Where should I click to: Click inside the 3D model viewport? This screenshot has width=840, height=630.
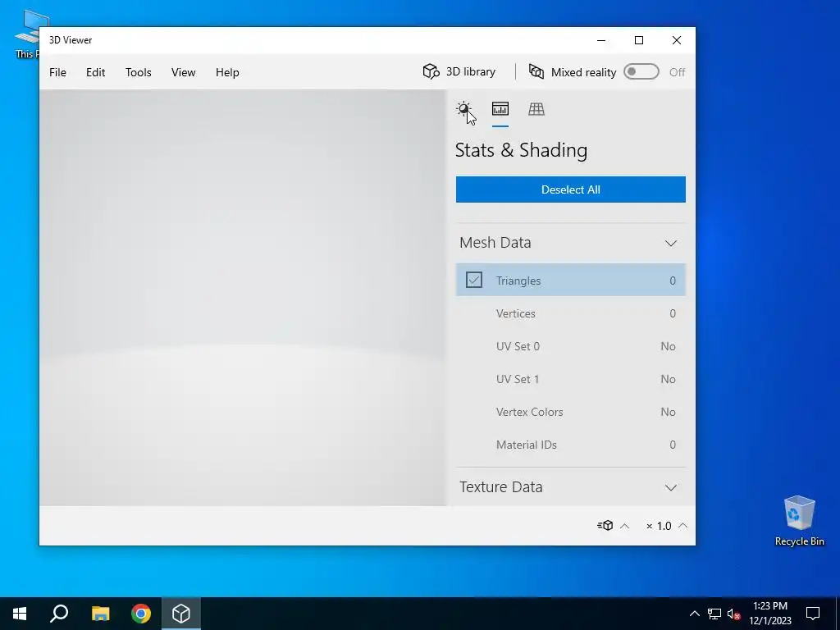point(243,297)
